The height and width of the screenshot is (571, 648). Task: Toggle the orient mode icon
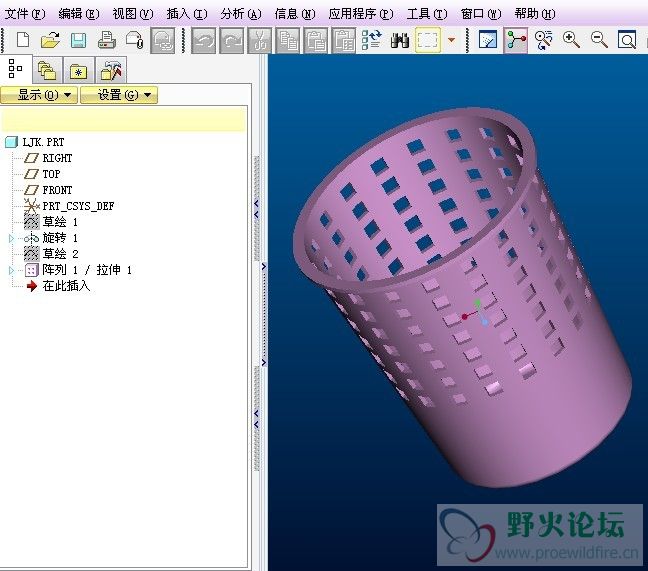coord(543,40)
